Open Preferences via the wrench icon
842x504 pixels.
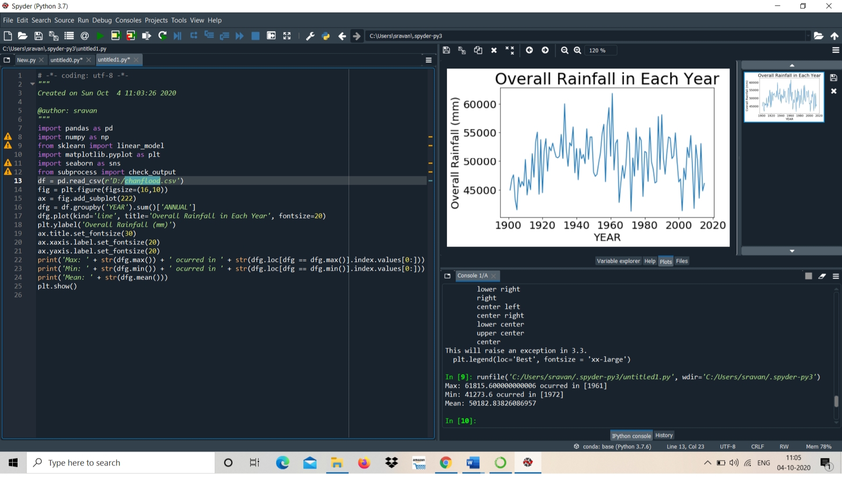(310, 36)
